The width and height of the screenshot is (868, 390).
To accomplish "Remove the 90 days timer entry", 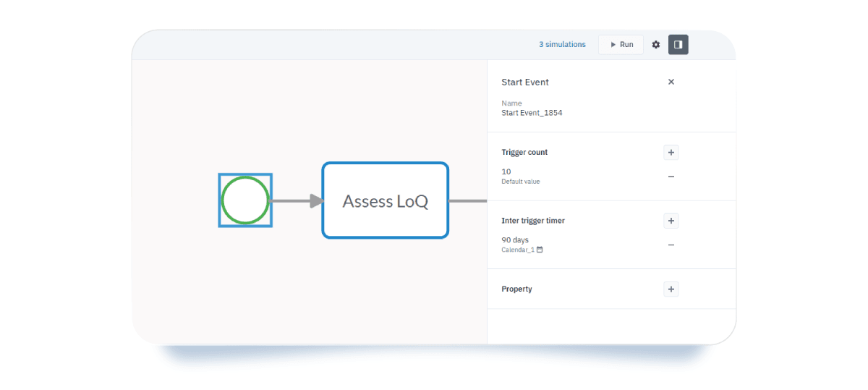I will tap(671, 245).
